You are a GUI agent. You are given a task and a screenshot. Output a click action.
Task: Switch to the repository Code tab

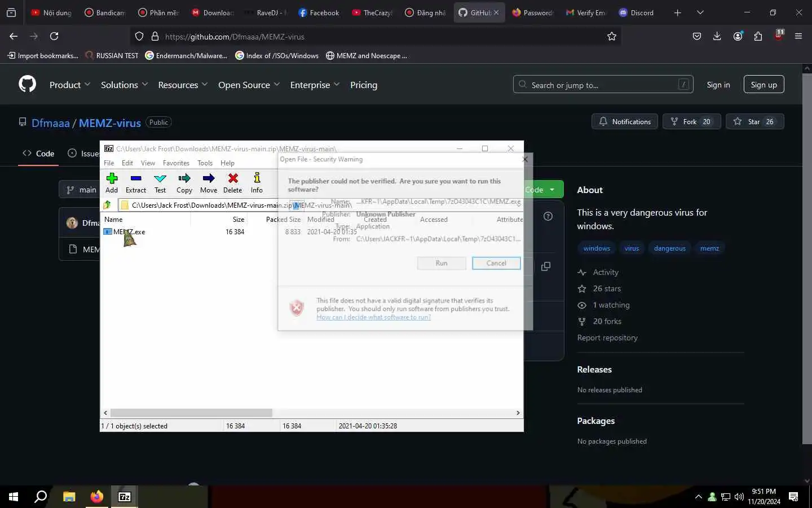coord(38,154)
